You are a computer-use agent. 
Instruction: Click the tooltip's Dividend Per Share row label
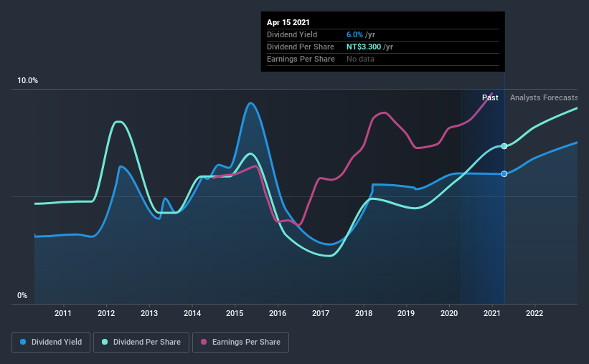[x=301, y=47]
